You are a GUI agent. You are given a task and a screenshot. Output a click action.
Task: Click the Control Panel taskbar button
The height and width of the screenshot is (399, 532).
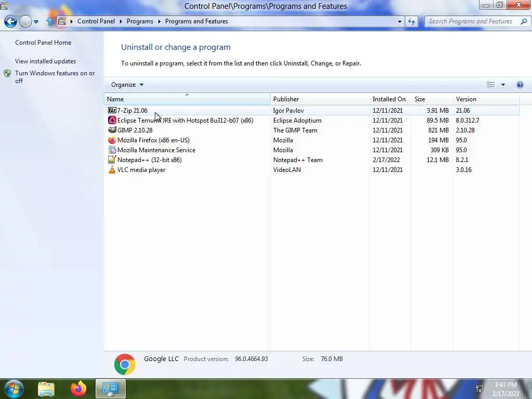pos(111,389)
